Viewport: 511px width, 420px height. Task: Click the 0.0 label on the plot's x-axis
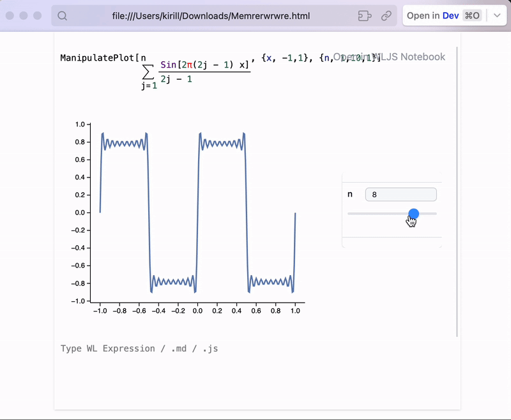(x=197, y=311)
